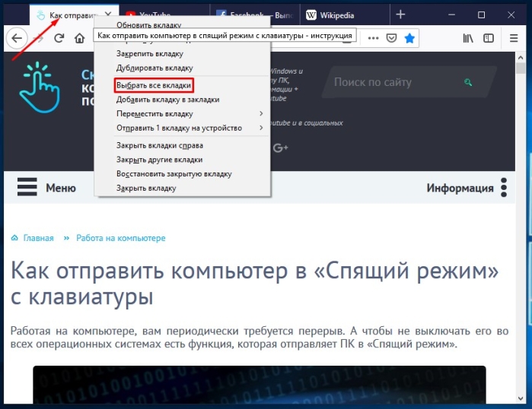
Task: Open the Главная breadcrumb link
Action: pos(38,238)
